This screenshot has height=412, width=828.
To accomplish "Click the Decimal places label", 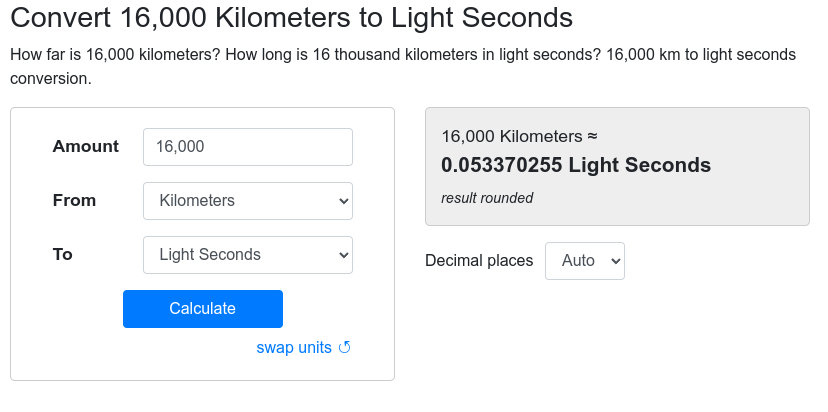I will pyautogui.click(x=479, y=261).
